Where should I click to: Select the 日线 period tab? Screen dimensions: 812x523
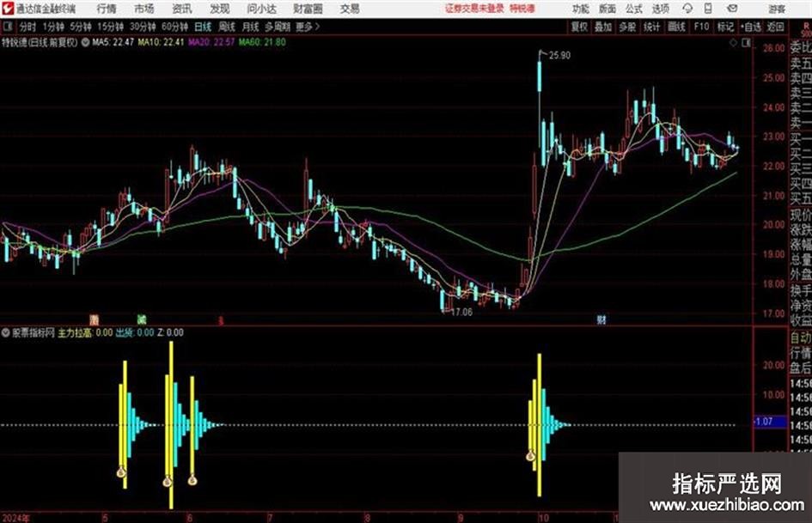203,27
